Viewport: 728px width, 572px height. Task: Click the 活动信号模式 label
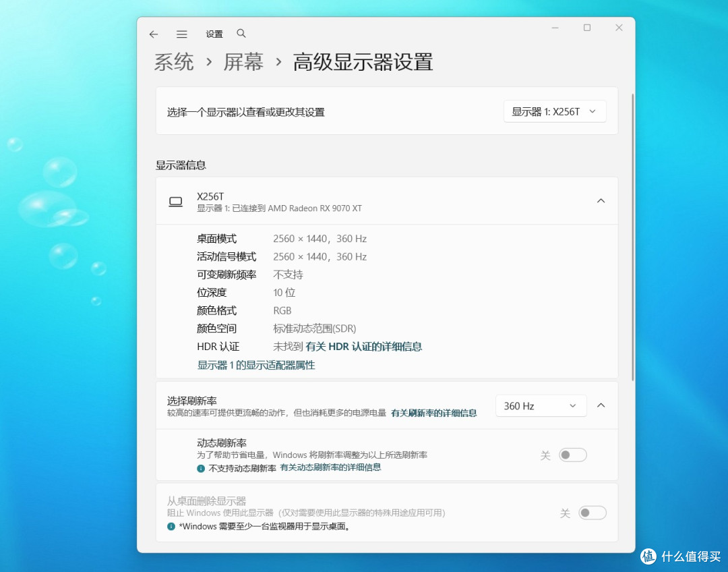(x=226, y=257)
